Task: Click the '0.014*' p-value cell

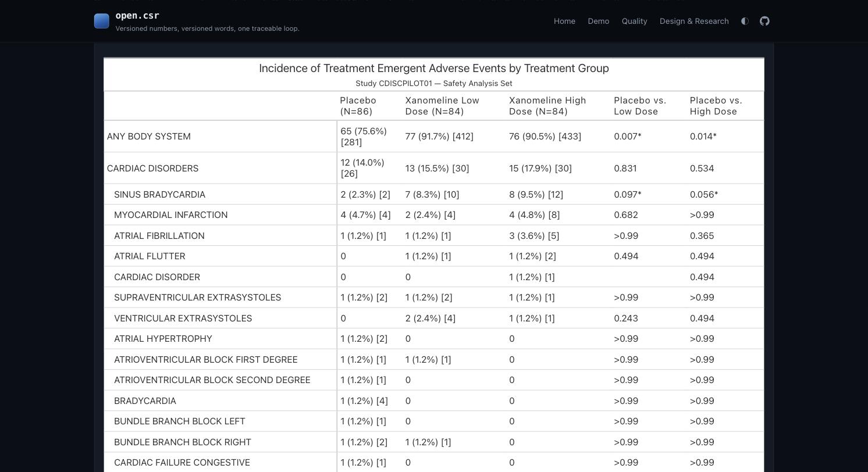Action: pyautogui.click(x=703, y=137)
